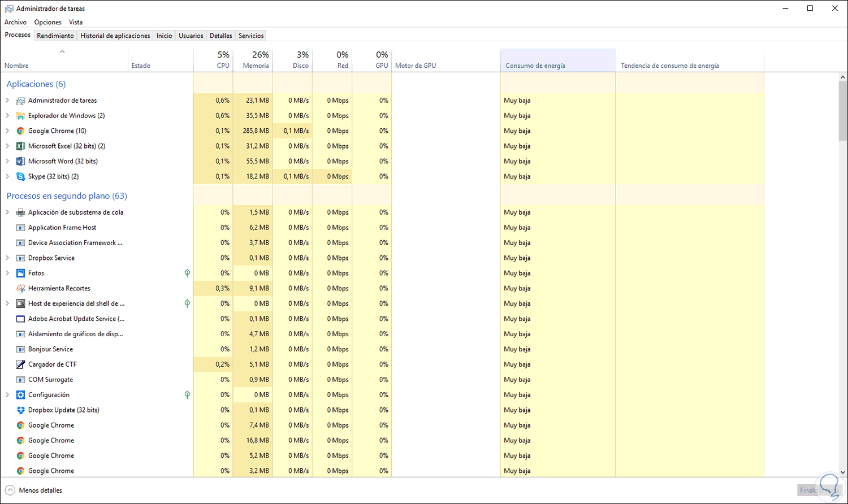
Task: Sort by the Disco column header
Action: pyautogui.click(x=292, y=60)
